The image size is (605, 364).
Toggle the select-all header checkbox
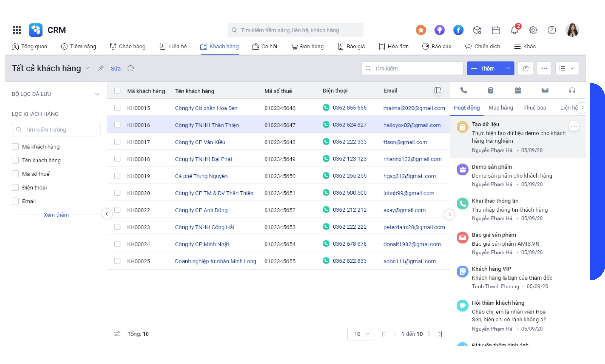(x=117, y=91)
